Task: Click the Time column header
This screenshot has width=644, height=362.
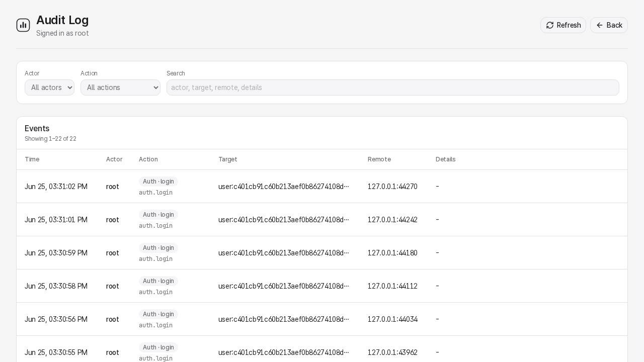Action: tap(32, 159)
